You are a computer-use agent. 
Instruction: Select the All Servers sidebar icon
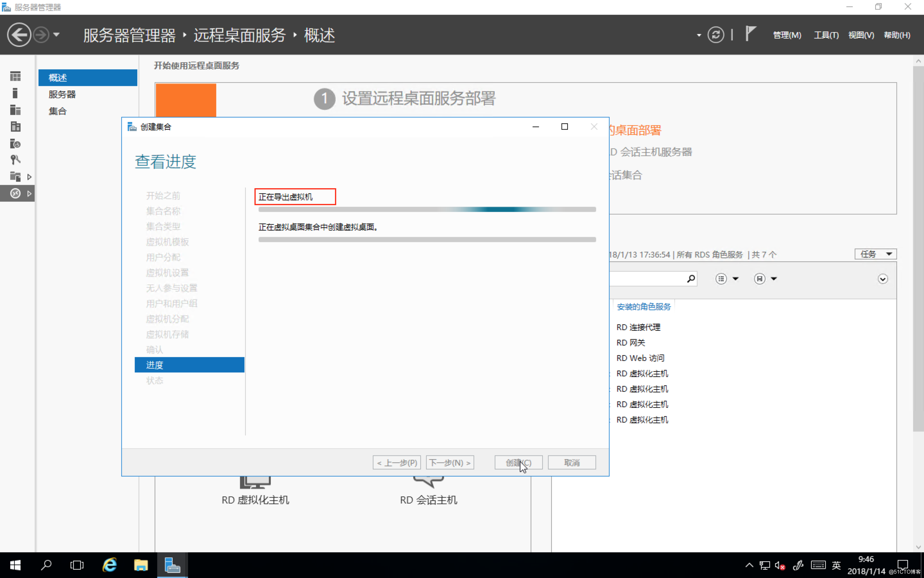[x=15, y=110]
